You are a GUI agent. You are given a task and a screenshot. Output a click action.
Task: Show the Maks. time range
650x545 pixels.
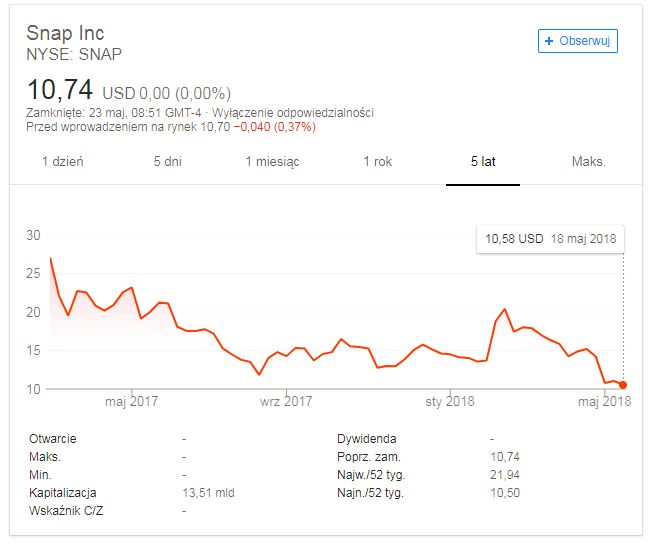coord(589,161)
